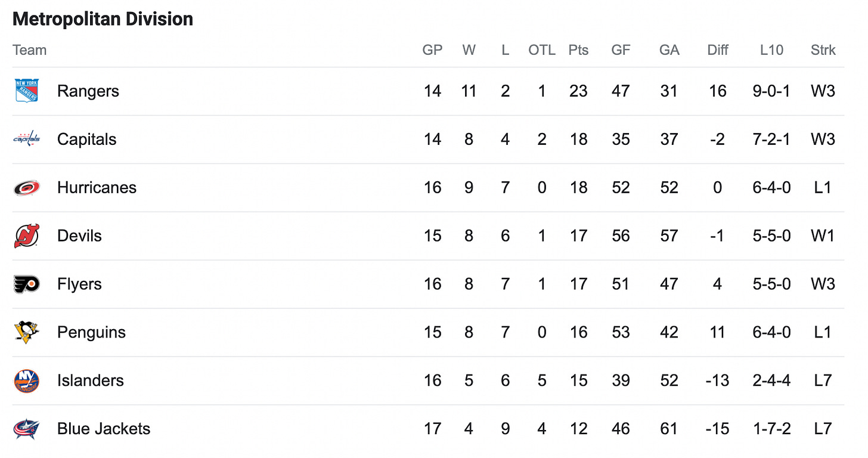
Task: Click the New York Rangers logo
Action: 27,91
